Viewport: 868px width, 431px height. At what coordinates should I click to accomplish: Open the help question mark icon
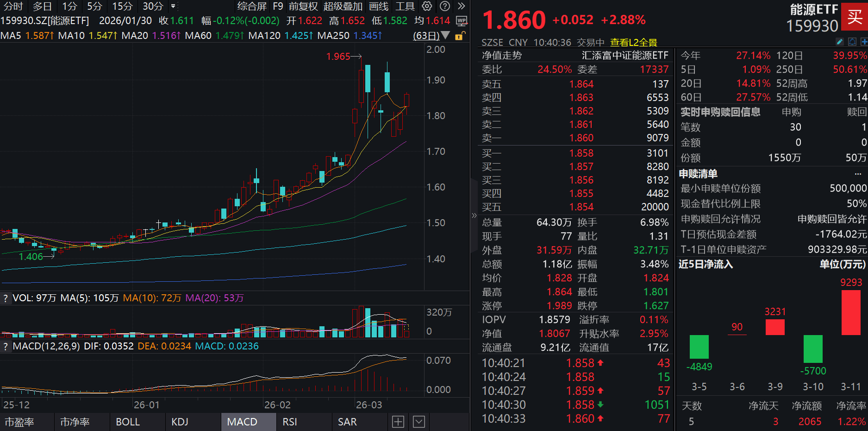(x=445, y=6)
